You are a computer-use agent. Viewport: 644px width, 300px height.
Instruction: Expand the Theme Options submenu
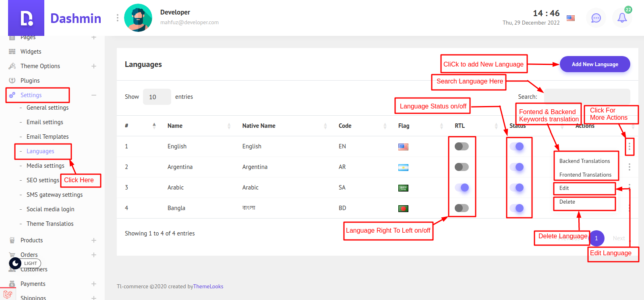[x=93, y=66]
